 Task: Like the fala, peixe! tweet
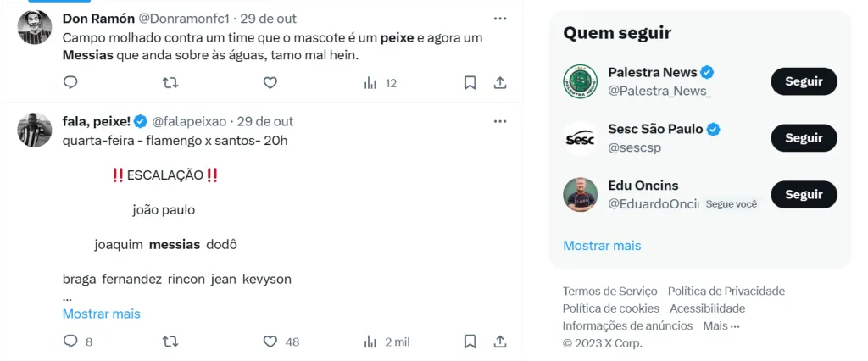pos(270,342)
